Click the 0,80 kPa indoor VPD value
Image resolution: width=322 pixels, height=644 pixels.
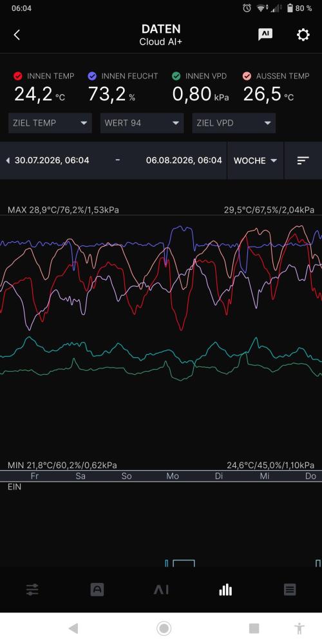(x=200, y=94)
